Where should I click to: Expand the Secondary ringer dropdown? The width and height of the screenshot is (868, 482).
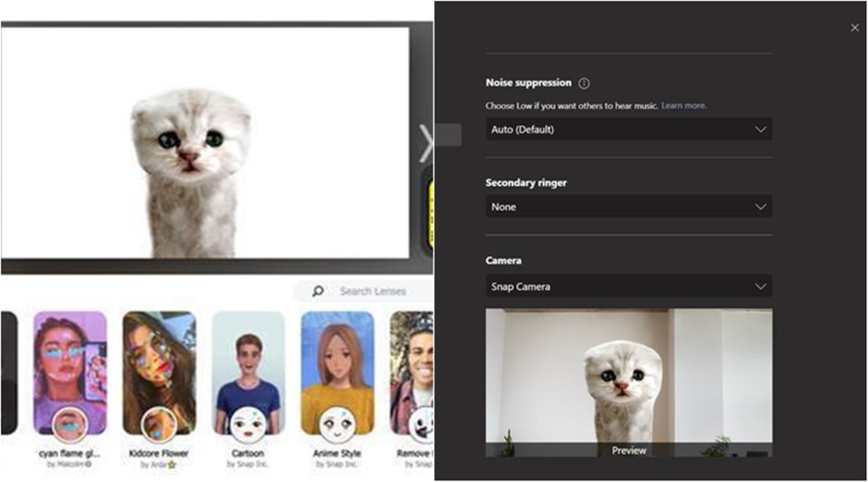[629, 207]
